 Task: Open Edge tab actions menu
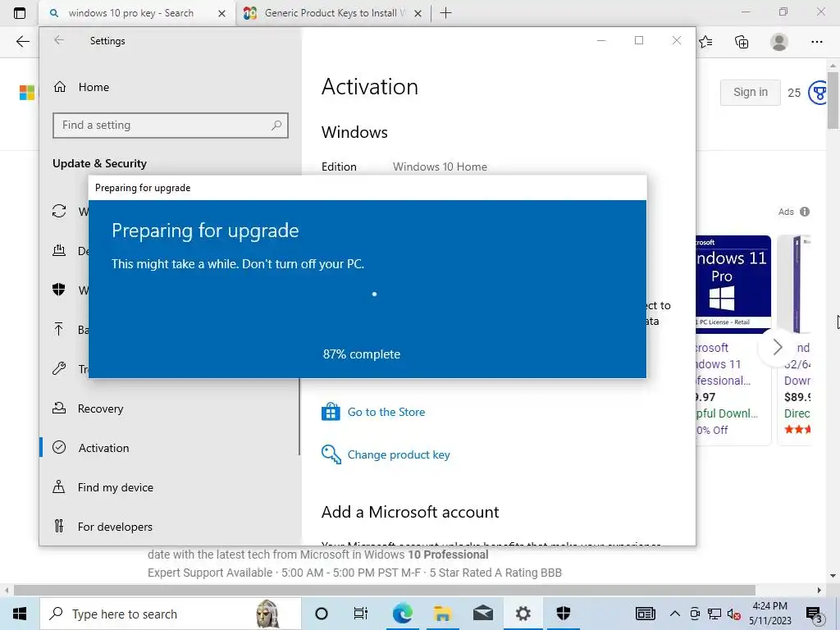[x=20, y=13]
